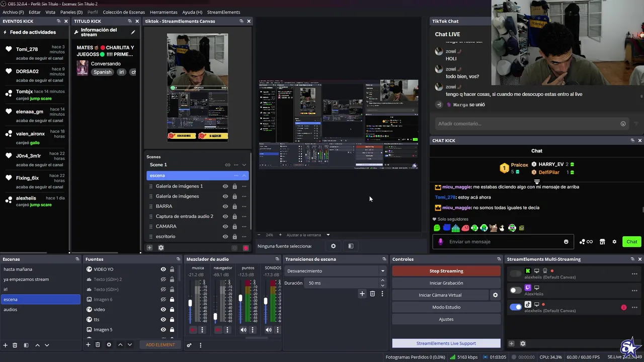Show the Imagen 6 source
Screen dimensions: 644x362
(163, 300)
